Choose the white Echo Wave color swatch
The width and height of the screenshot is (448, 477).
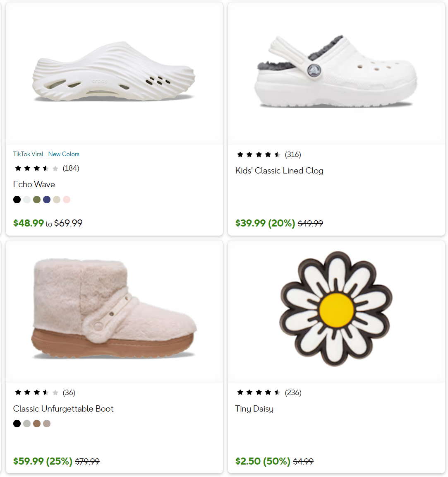coord(27,200)
